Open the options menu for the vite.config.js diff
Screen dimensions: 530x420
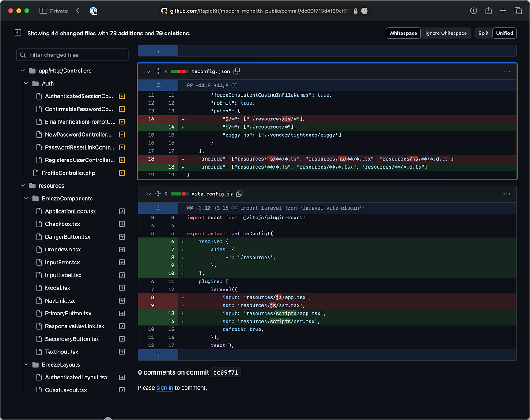(507, 193)
